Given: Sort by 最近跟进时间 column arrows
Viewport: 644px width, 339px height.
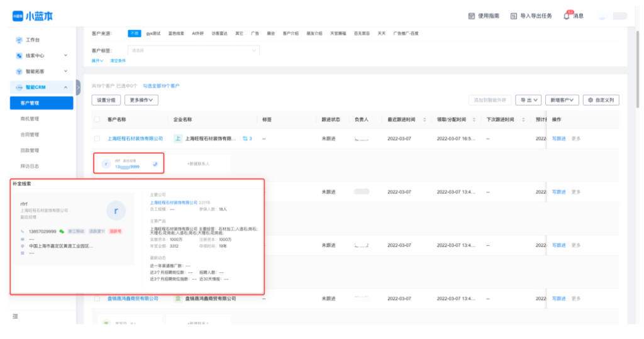Looking at the screenshot, I should tap(424, 119).
